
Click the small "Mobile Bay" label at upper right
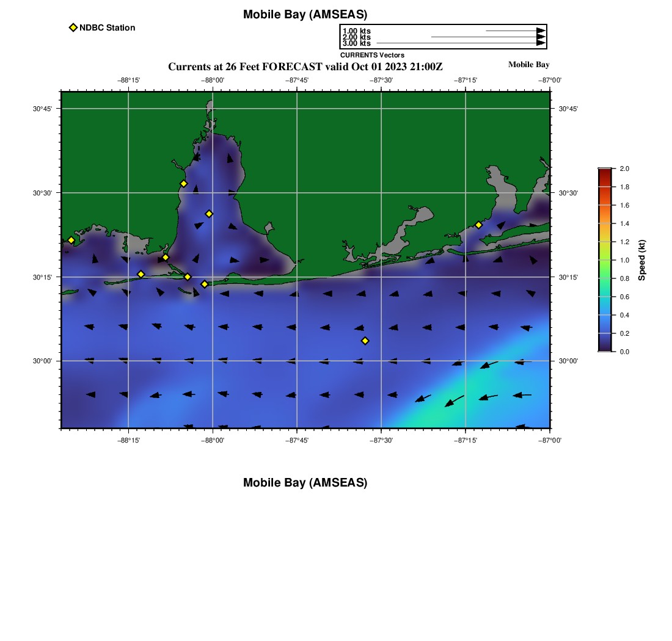pyautogui.click(x=528, y=65)
